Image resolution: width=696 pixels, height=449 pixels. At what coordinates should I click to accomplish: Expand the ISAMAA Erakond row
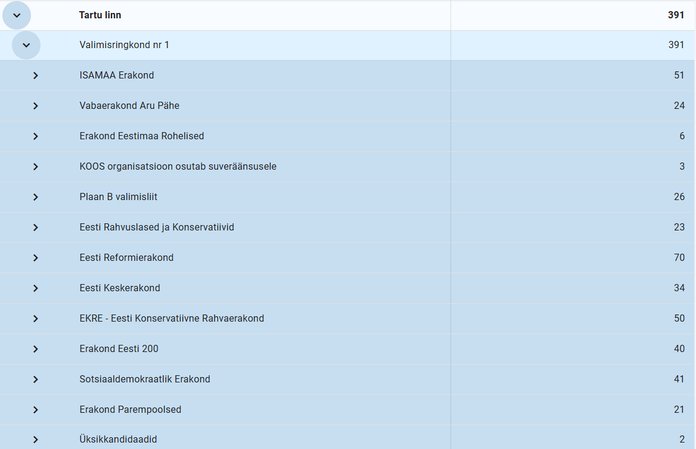(x=35, y=76)
